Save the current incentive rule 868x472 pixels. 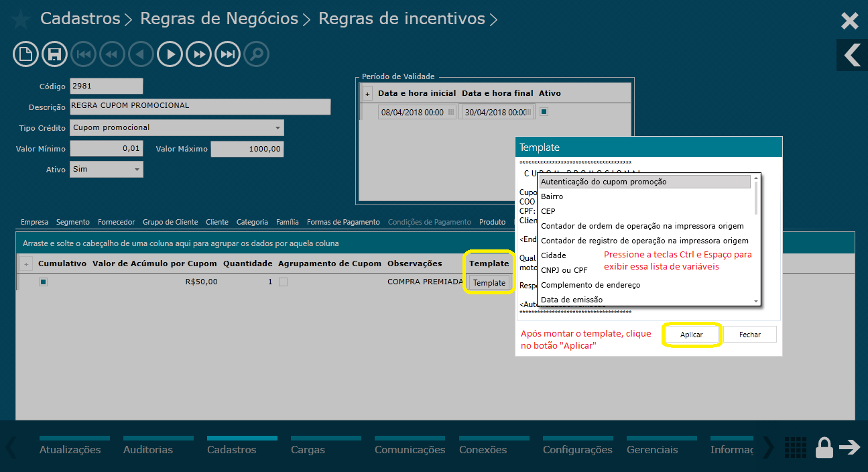54,54
